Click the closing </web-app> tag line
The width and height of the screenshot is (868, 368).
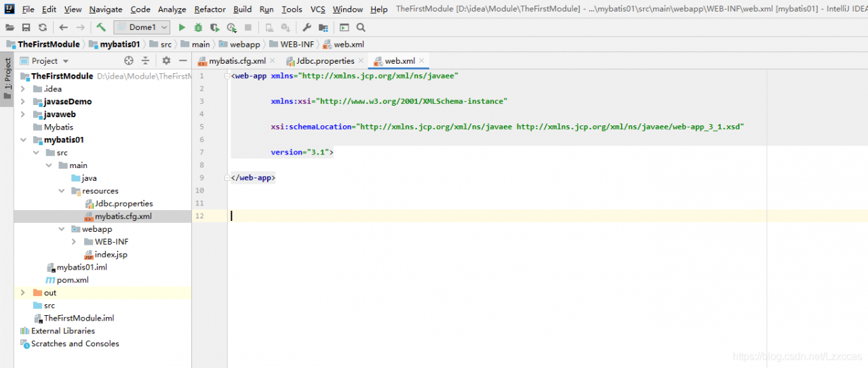(253, 178)
